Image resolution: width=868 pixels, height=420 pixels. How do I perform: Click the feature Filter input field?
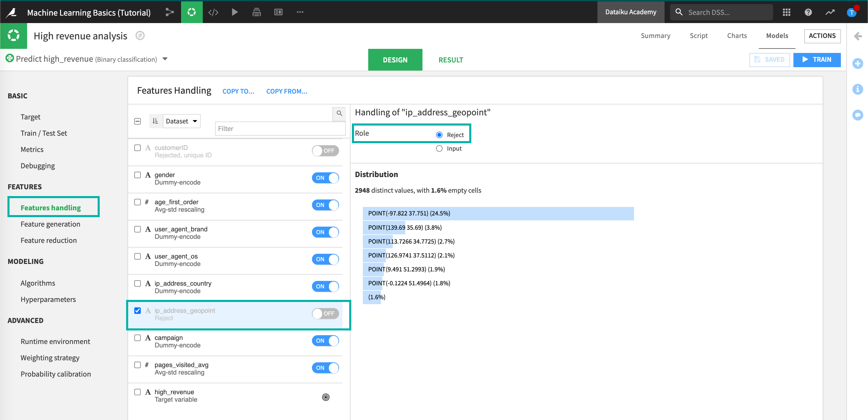pos(280,129)
